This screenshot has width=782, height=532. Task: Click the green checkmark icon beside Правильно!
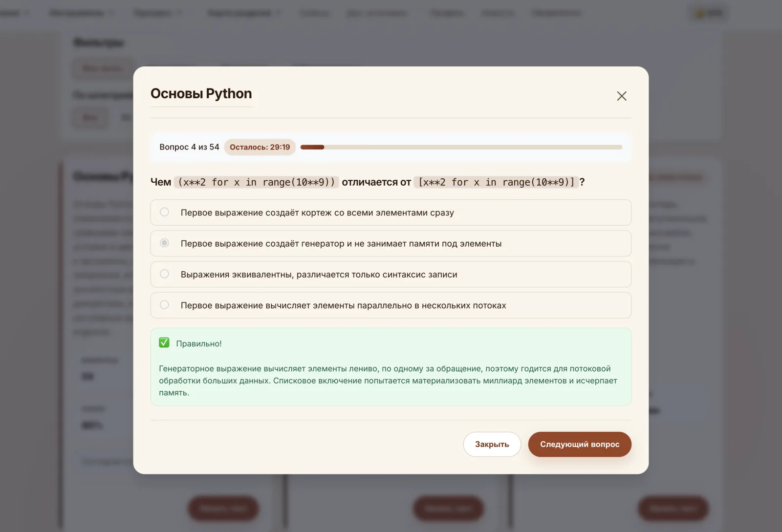tap(164, 343)
